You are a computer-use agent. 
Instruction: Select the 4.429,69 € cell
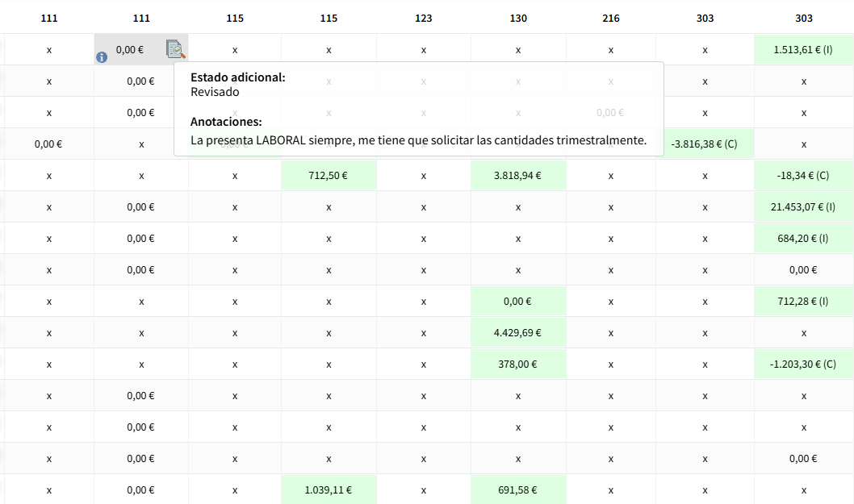517,332
